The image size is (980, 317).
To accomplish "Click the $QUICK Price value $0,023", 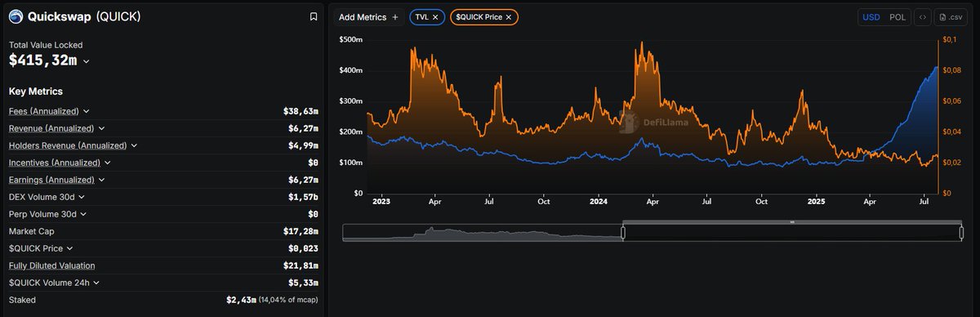I will click(303, 248).
